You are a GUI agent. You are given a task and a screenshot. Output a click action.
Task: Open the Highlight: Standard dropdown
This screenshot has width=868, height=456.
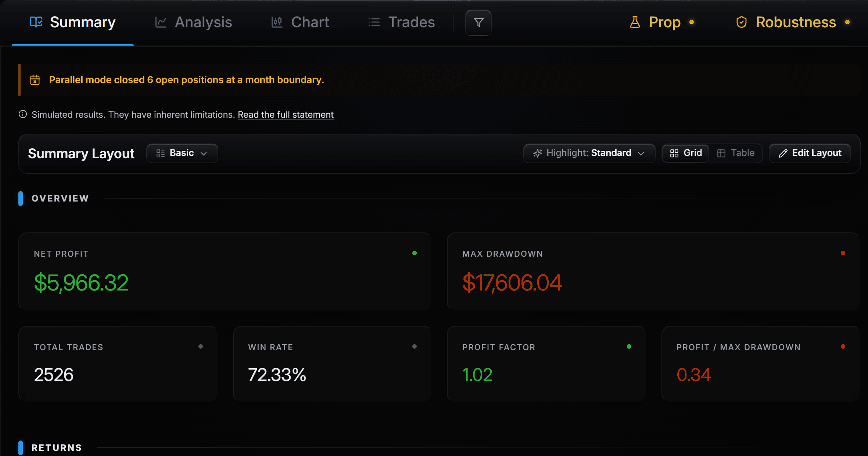[589, 153]
